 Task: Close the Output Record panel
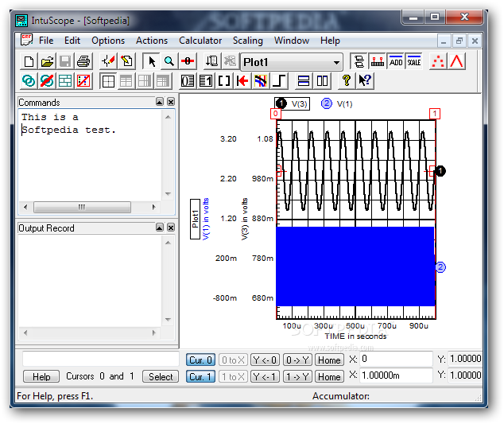coord(171,228)
